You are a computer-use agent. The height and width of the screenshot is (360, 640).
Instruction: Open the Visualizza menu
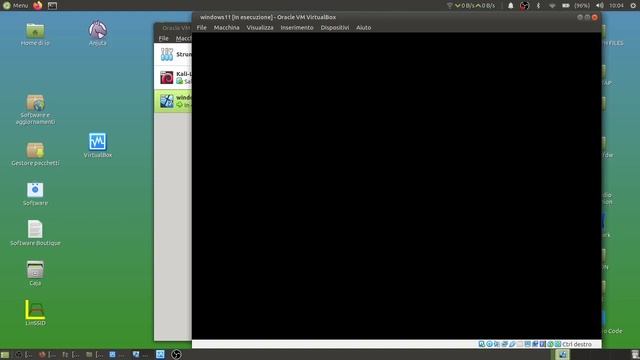[x=260, y=28]
